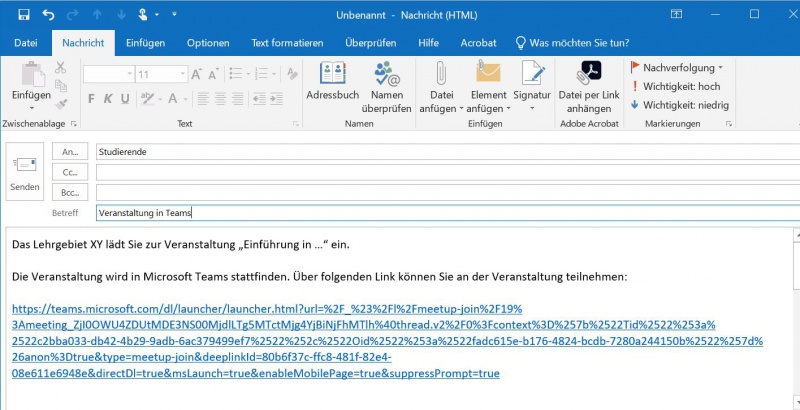Apply numbered list formatting
This screenshot has height=410, width=800.
point(262,74)
